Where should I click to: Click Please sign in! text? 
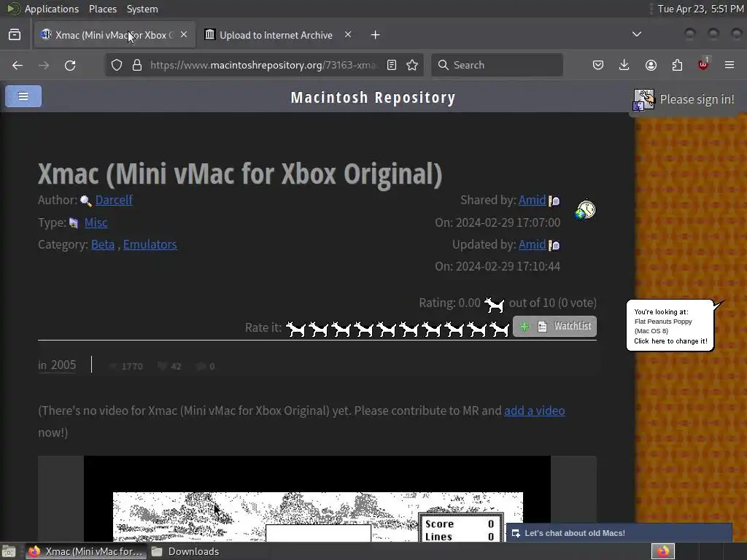click(x=697, y=99)
